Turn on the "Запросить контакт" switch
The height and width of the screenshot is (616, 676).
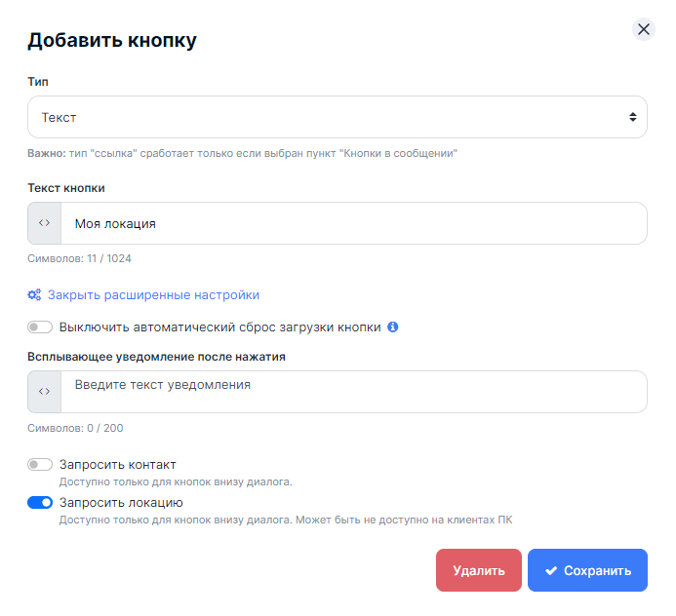click(x=40, y=465)
